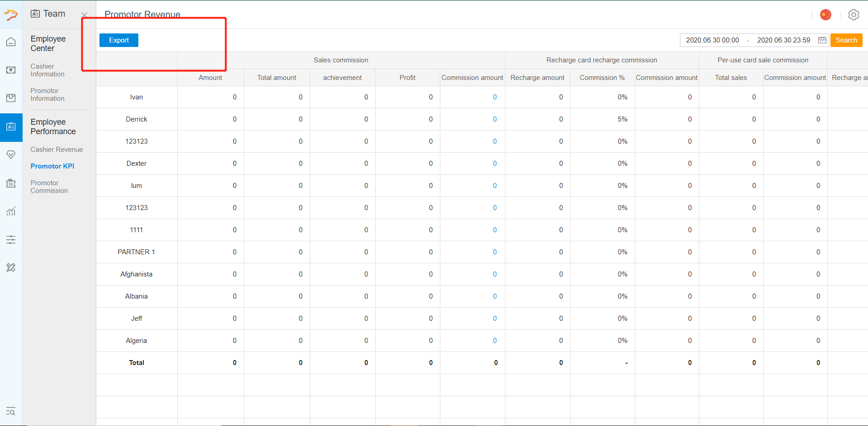The image size is (868, 426).
Task: Close the Team side panel
Action: click(x=84, y=14)
